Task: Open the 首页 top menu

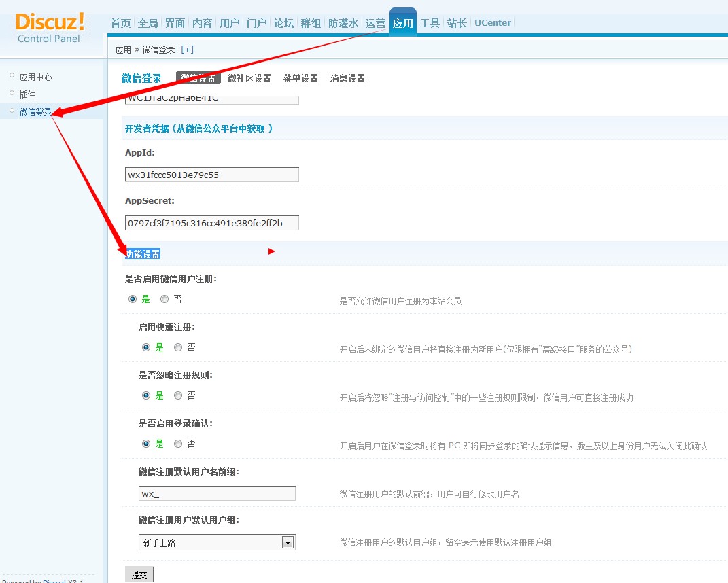Action: pos(121,23)
